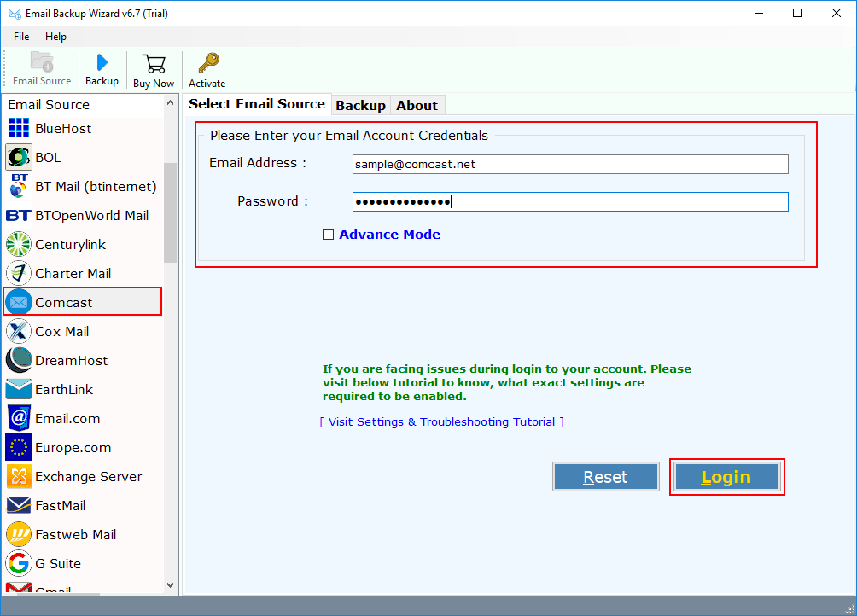The image size is (857, 616).
Task: Open the Help menu
Action: click(55, 37)
